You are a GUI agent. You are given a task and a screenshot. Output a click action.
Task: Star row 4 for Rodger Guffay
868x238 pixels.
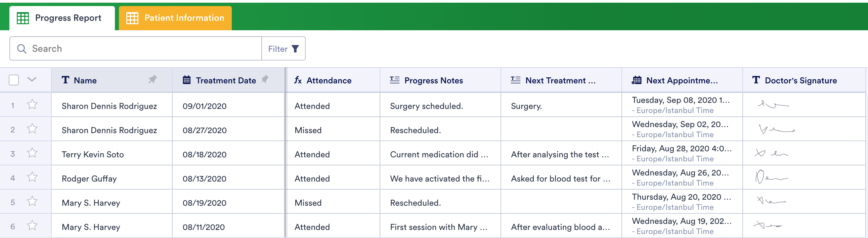click(32, 177)
